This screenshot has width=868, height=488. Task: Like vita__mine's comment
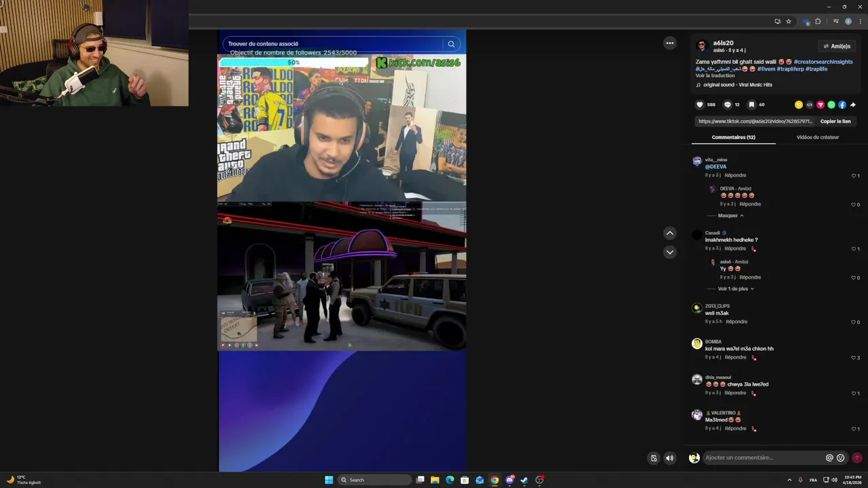pyautogui.click(x=855, y=176)
